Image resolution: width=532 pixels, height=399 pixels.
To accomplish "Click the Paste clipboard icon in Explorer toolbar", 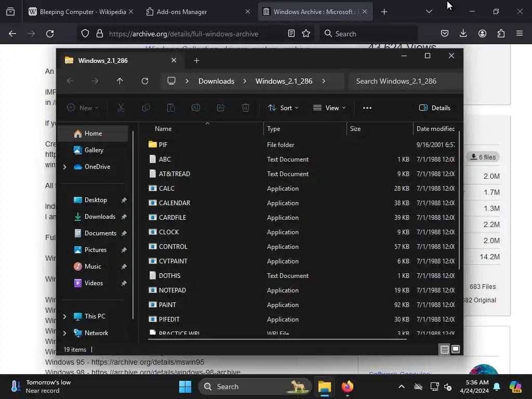I will click(x=170, y=108).
